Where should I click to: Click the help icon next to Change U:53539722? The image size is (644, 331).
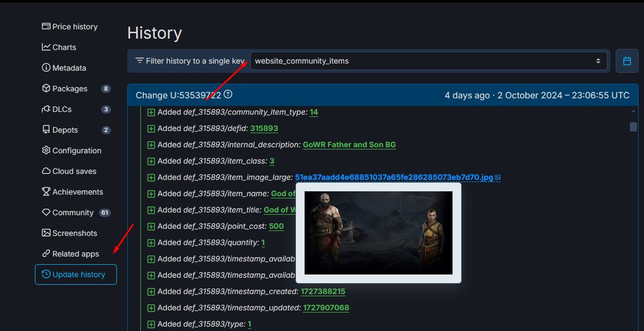228,95
